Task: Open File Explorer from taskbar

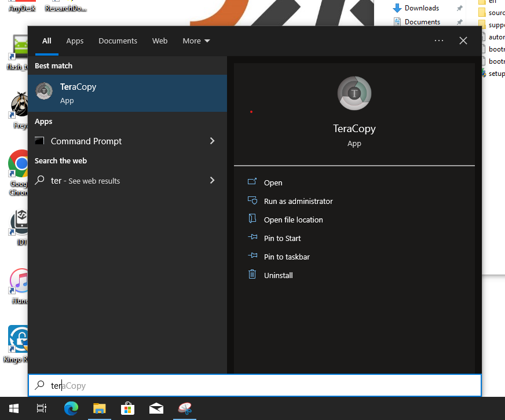Action: click(100, 408)
